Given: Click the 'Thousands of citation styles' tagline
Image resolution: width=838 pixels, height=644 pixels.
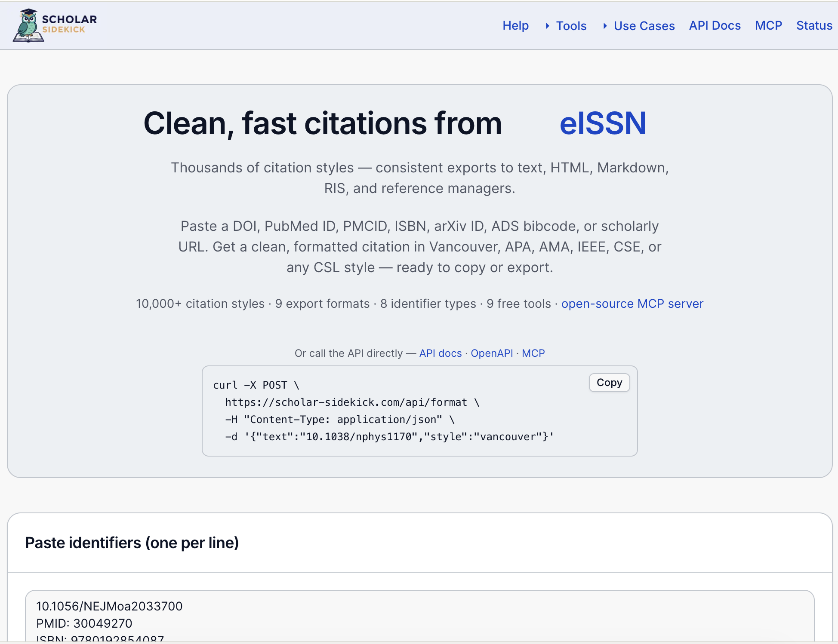Looking at the screenshot, I should pyautogui.click(x=420, y=178).
